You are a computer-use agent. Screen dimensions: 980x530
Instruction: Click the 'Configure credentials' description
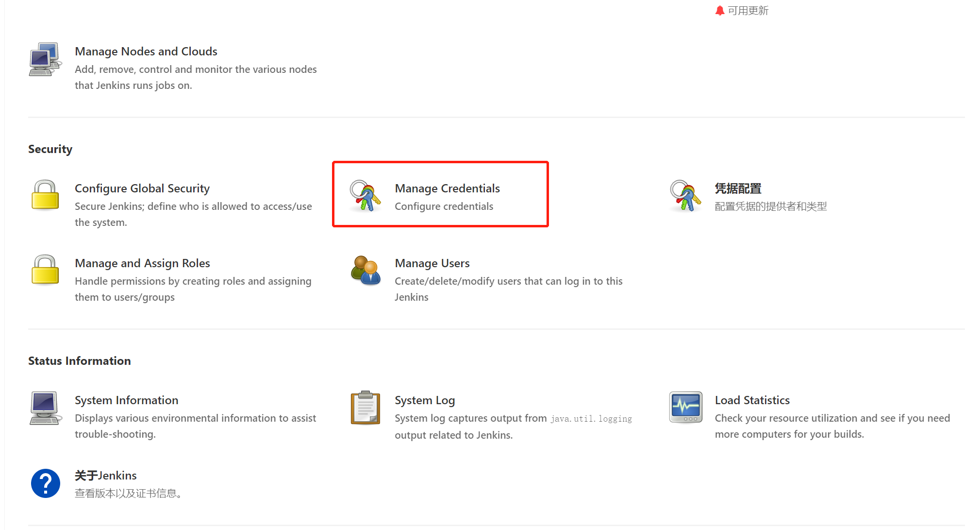tap(444, 206)
